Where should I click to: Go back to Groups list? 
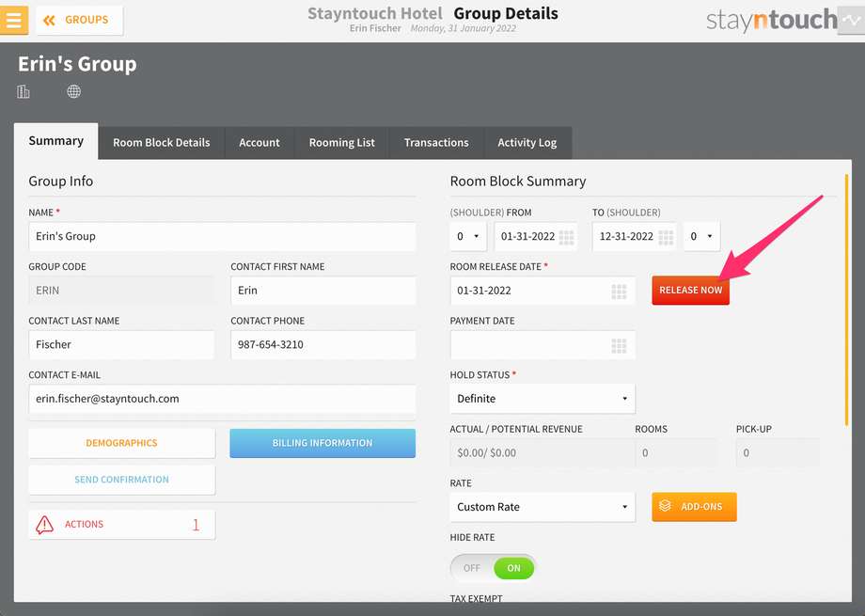pos(79,21)
